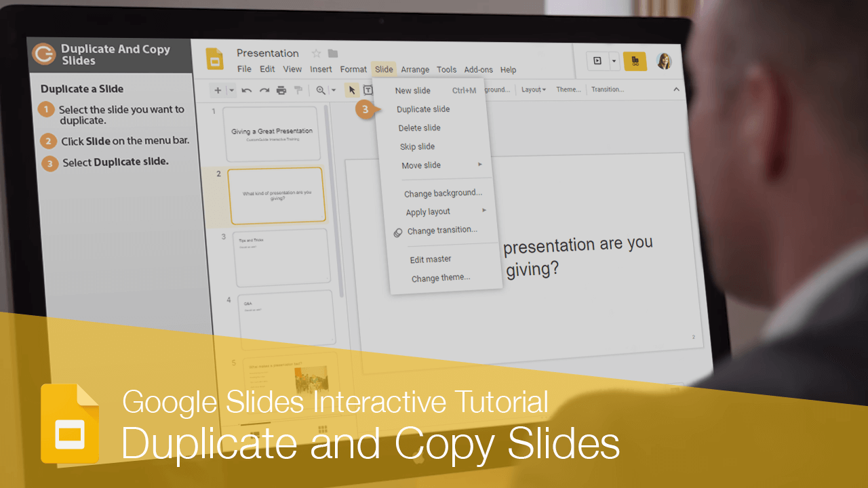Redo the last action

pyautogui.click(x=264, y=89)
